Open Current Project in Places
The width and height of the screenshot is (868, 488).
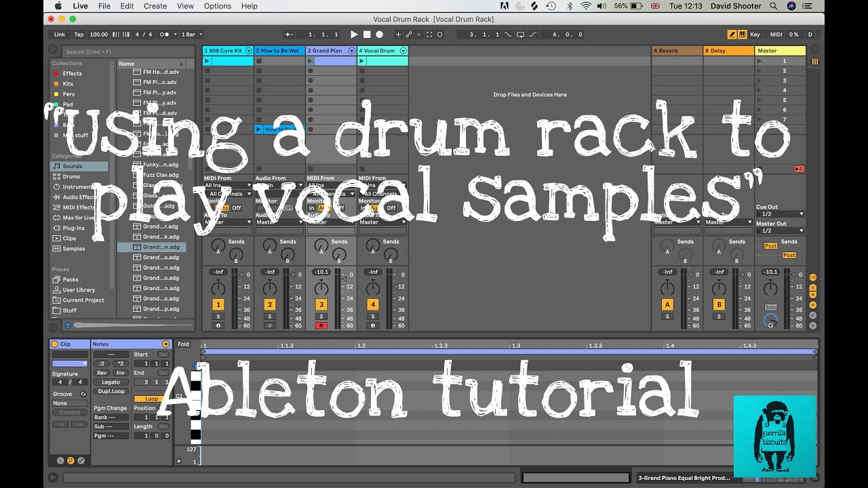(83, 300)
